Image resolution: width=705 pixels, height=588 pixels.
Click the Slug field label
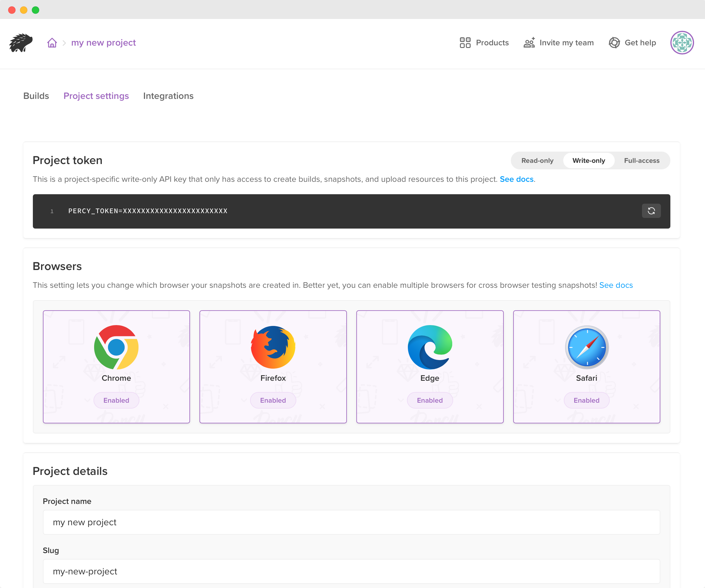click(51, 550)
